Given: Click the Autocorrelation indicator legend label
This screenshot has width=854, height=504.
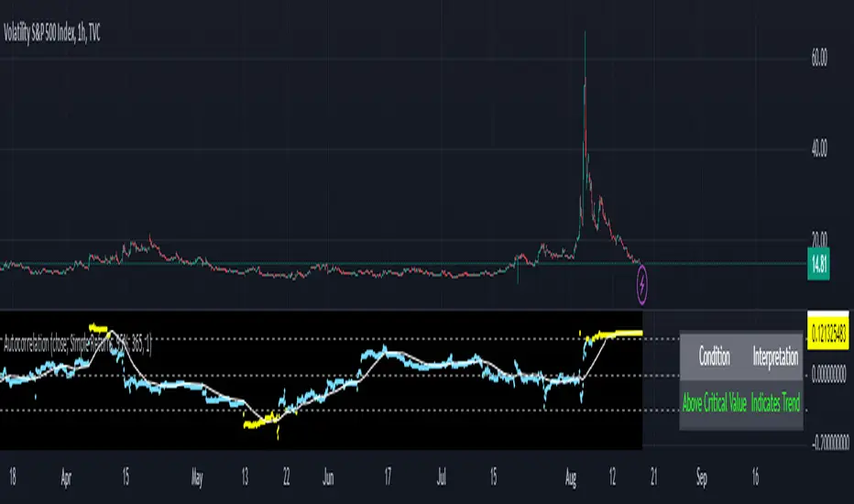Looking at the screenshot, I should tap(77, 345).
